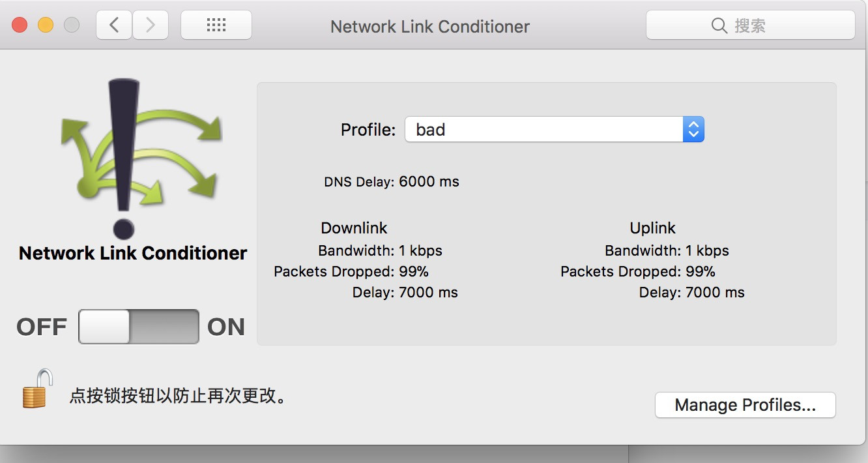868x463 pixels.
Task: Go back with the left chevron button
Action: pyautogui.click(x=114, y=25)
